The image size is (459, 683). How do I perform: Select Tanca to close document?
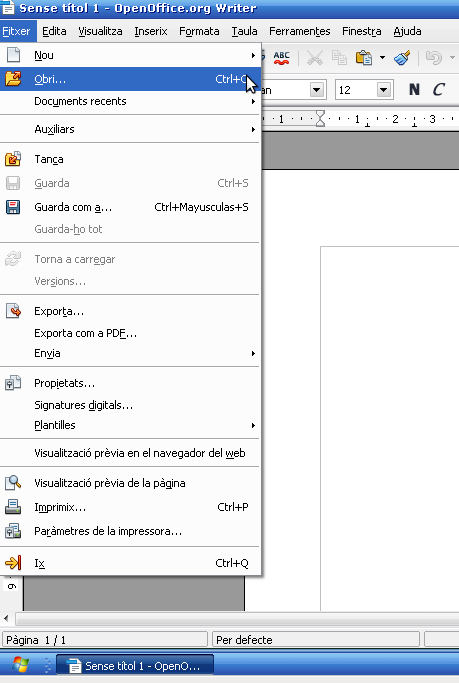(x=130, y=159)
